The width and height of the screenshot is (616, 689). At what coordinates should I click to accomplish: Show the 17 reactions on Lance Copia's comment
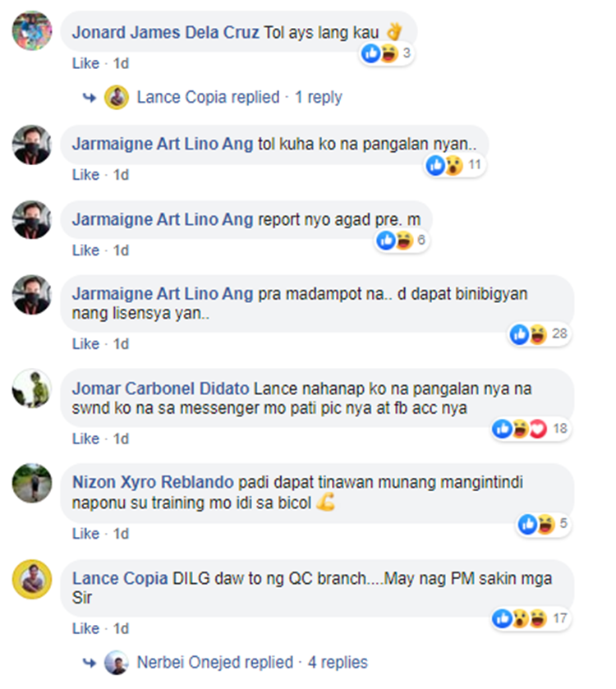pos(531,618)
